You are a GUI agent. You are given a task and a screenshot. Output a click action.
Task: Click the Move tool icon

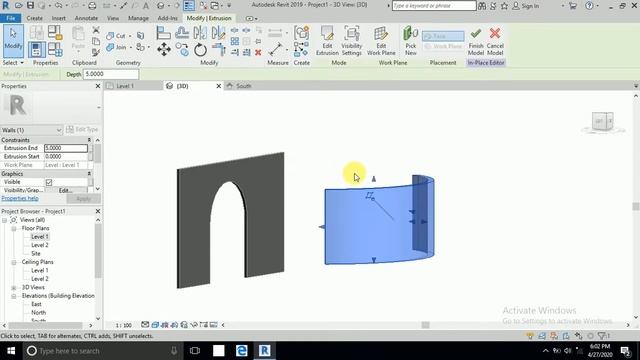point(164,50)
